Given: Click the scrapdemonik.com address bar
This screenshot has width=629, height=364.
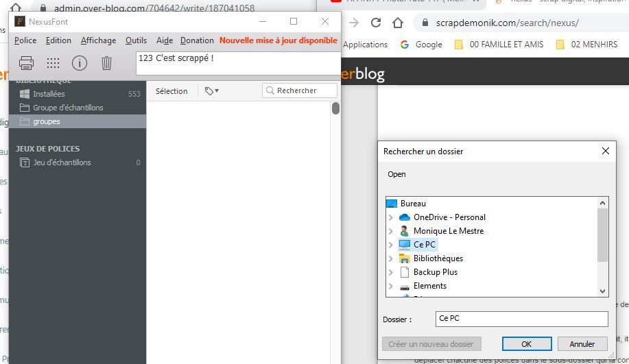Looking at the screenshot, I should pos(521,23).
